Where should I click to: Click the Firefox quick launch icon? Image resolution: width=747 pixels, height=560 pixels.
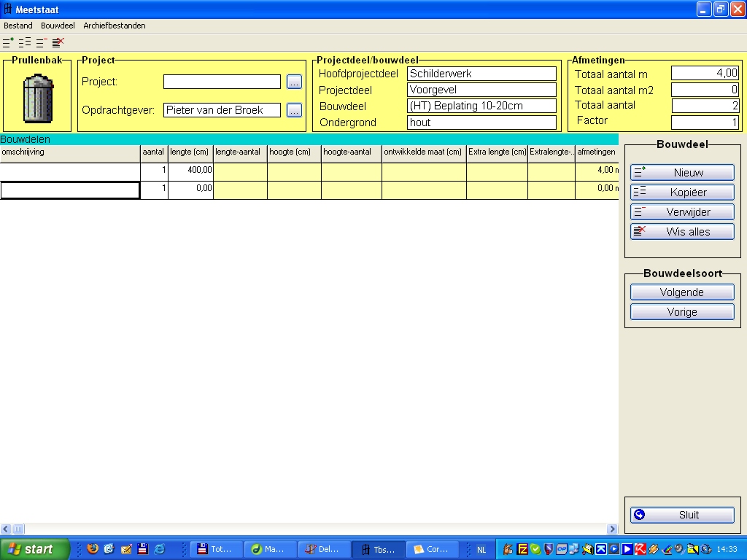pos(93,549)
